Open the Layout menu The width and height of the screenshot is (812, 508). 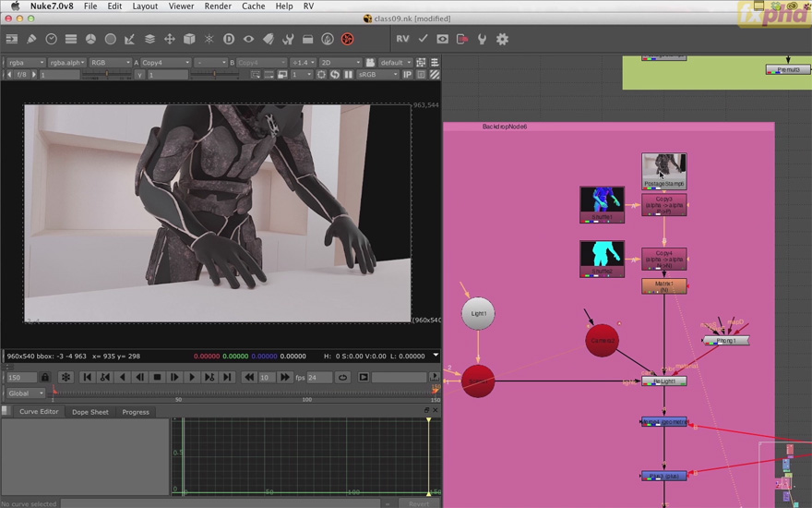(x=145, y=6)
